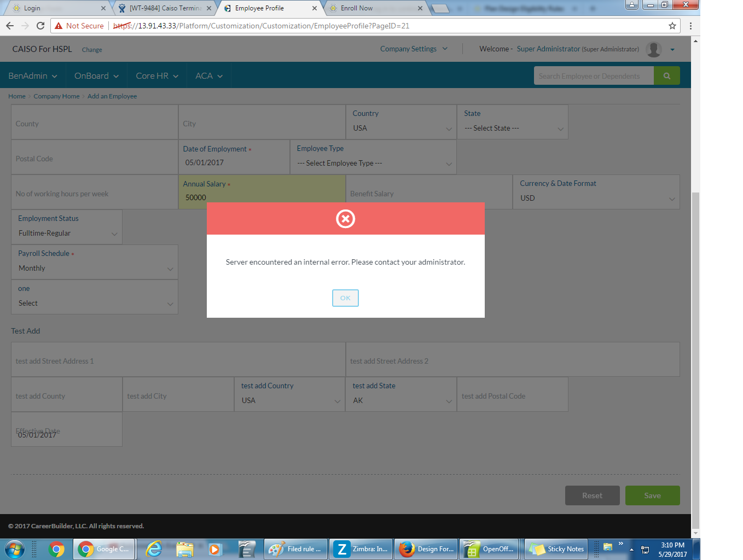
Task: Expand the Company Settings dropdown
Action: [x=414, y=49]
